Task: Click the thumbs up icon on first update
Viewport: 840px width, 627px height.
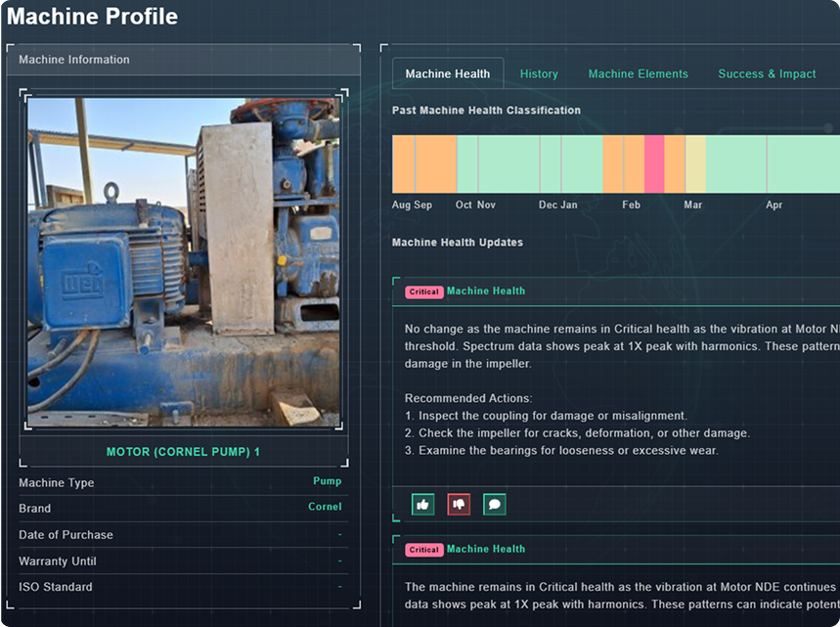Action: 422,504
